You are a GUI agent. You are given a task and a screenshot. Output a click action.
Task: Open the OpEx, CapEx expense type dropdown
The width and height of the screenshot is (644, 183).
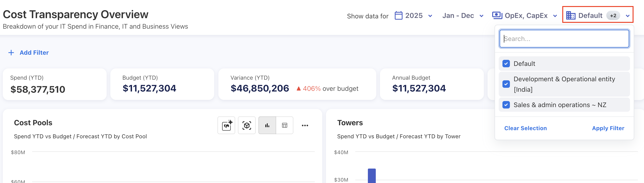pyautogui.click(x=555, y=16)
